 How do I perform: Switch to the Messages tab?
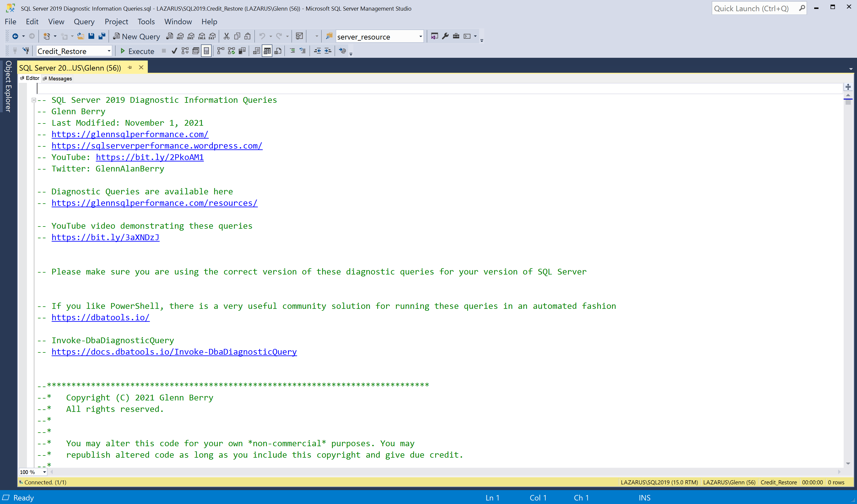coord(58,79)
